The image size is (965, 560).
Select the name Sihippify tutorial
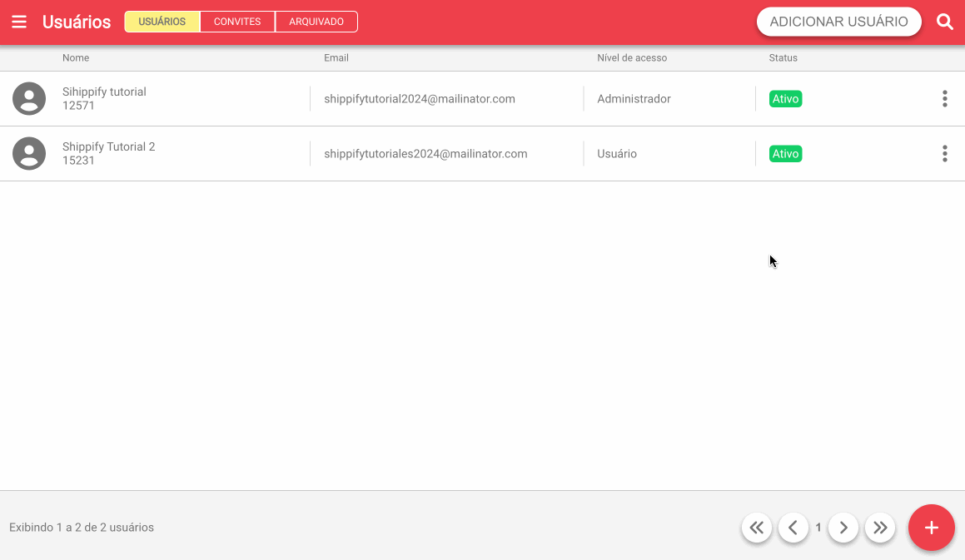pos(104,92)
